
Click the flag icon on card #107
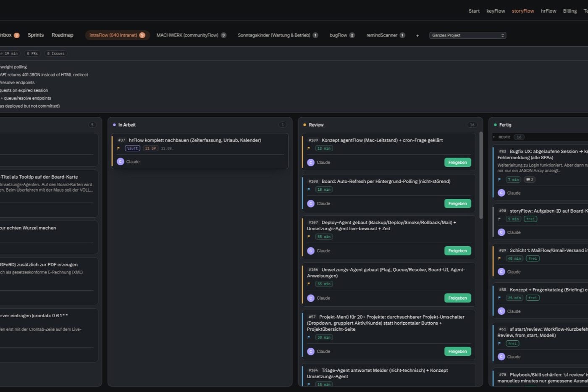click(309, 237)
